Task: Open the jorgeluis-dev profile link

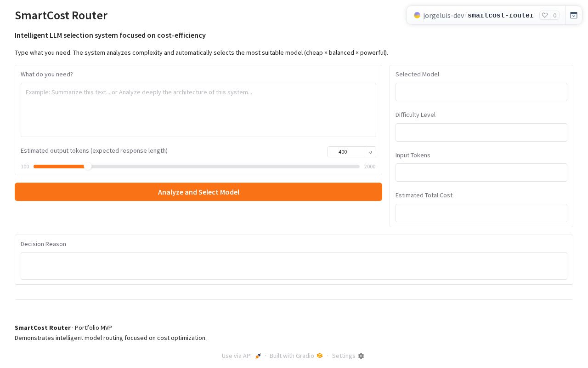Action: click(x=444, y=15)
